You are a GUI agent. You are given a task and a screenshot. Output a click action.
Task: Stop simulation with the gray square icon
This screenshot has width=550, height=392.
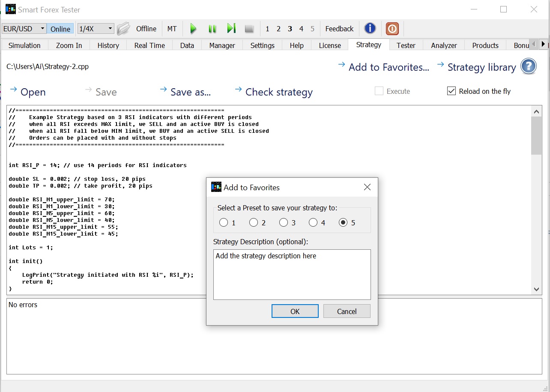(x=249, y=29)
